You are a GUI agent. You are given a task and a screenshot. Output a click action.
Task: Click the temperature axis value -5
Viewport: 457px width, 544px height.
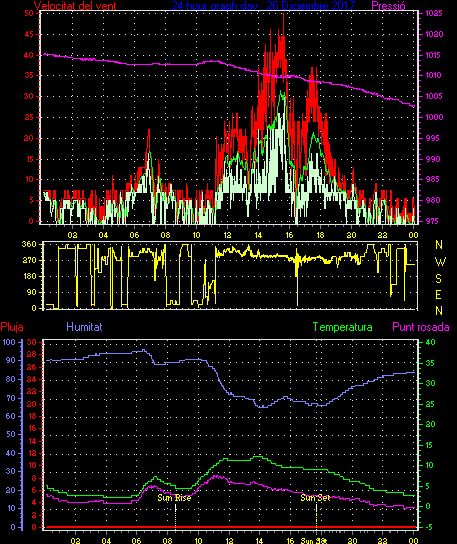(429, 527)
